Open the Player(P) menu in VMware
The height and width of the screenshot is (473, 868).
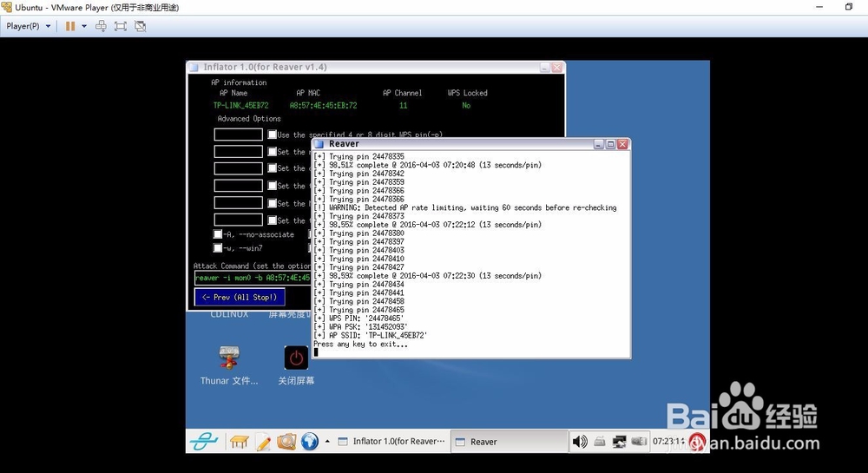29,26
